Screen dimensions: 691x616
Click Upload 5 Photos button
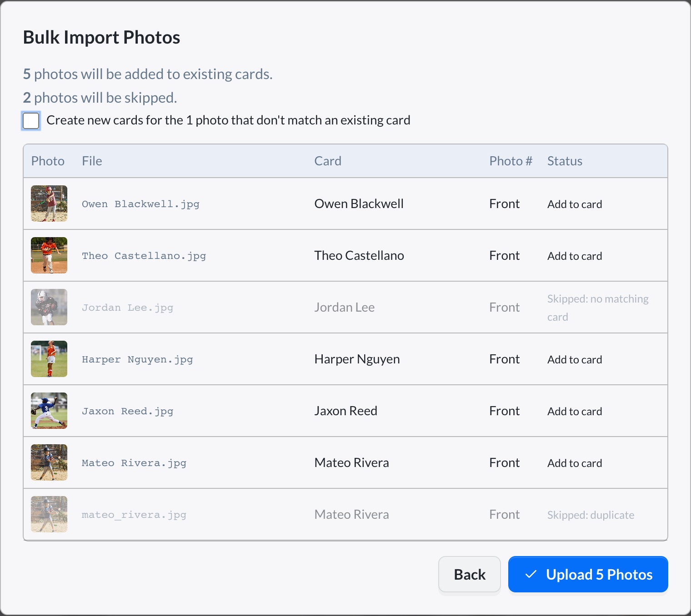[588, 574]
